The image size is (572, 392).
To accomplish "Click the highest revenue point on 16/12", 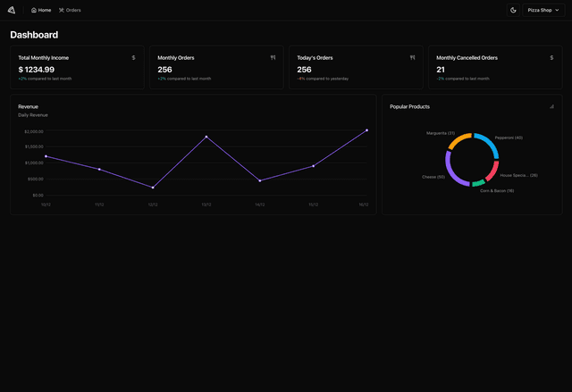I will click(x=366, y=130).
